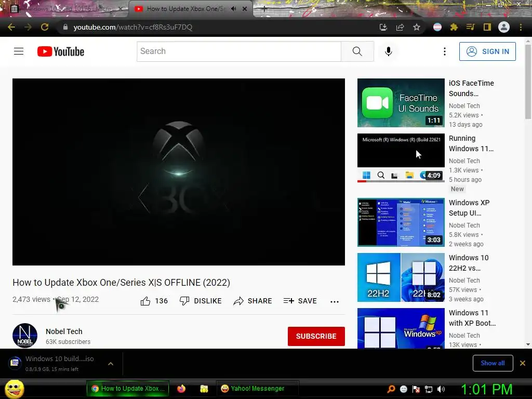
Task: Play the Xbox video in player
Action: 179,172
